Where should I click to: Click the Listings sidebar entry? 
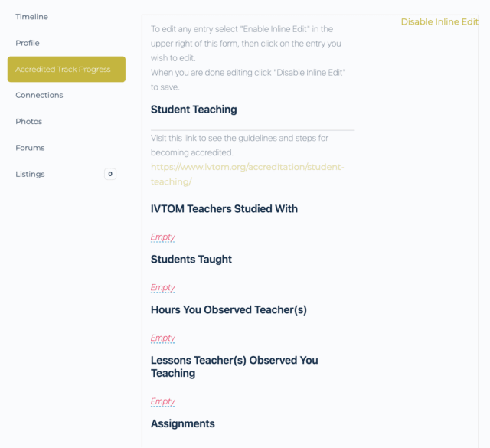[x=31, y=174]
